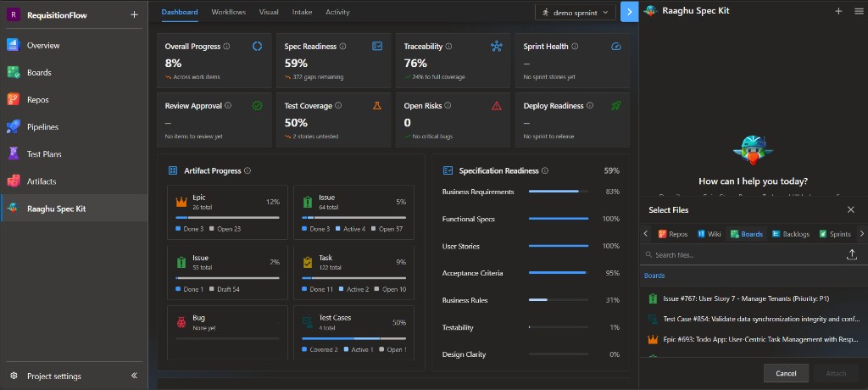Click the Epic card progress bar
The height and width of the screenshot is (390, 868).
tap(227, 218)
